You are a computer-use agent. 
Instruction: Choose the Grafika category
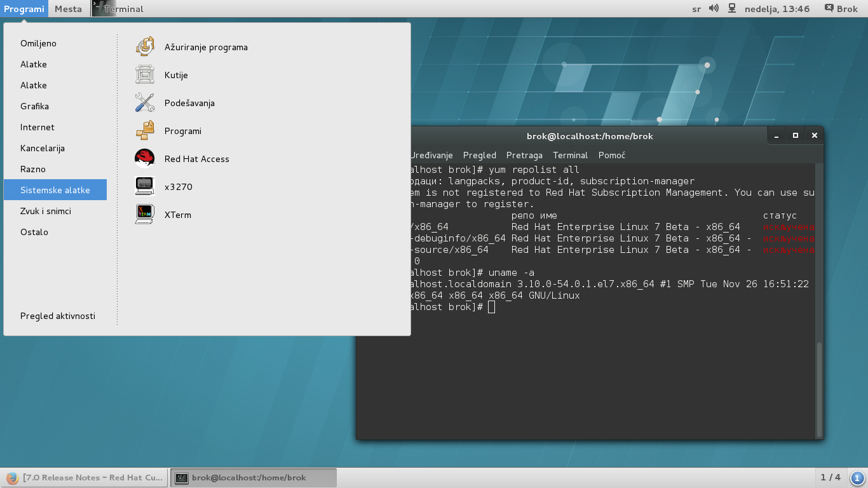55,106
